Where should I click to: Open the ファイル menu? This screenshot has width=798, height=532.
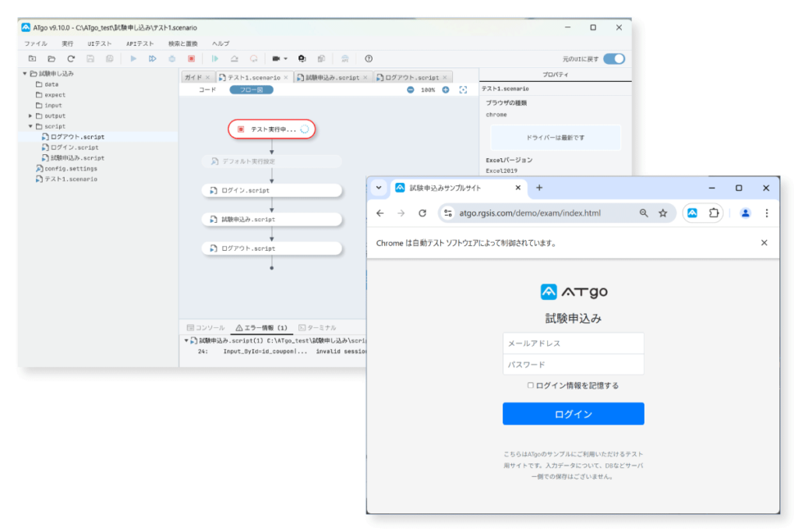point(36,44)
